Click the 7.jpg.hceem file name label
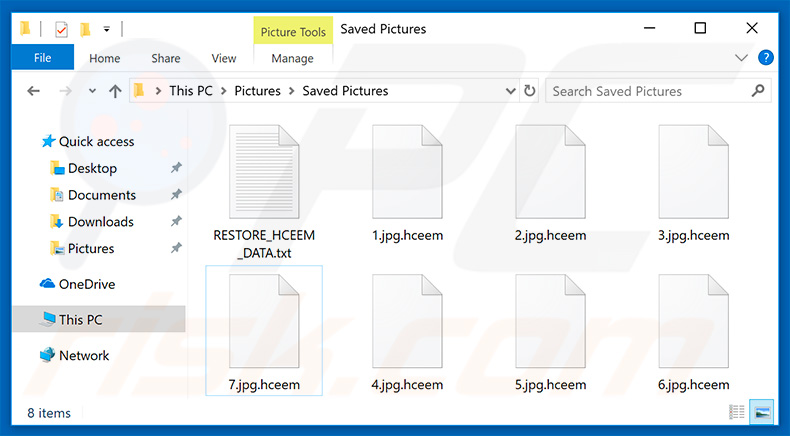The height and width of the screenshot is (436, 790). coord(264,385)
